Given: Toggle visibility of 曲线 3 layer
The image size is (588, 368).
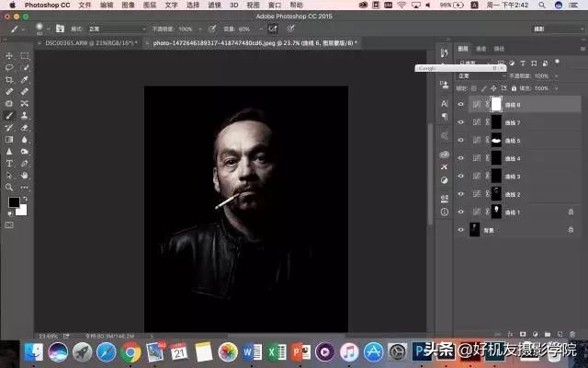Looking at the screenshot, I should point(461,176).
